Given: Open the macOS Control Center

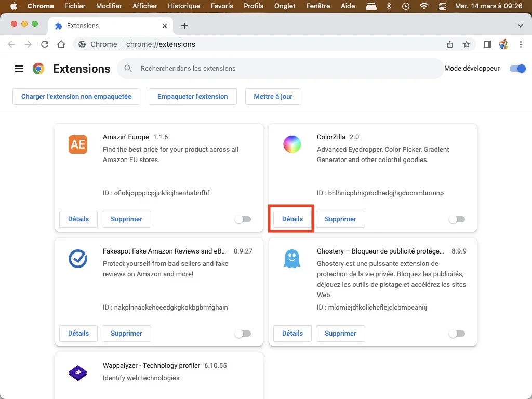Looking at the screenshot, I should [443, 6].
